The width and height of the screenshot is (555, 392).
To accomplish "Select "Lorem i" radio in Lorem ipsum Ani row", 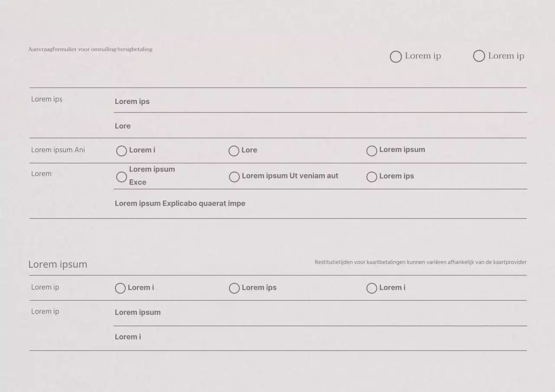I will (121, 151).
